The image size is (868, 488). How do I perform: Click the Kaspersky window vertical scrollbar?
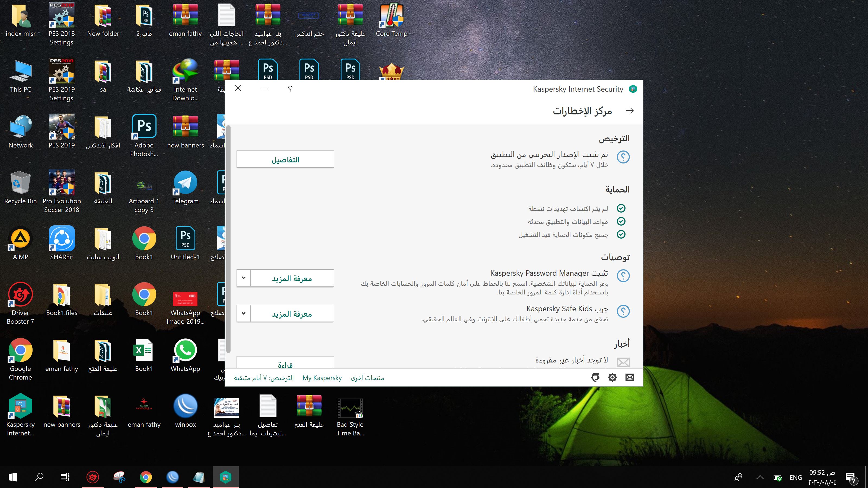[x=228, y=239]
